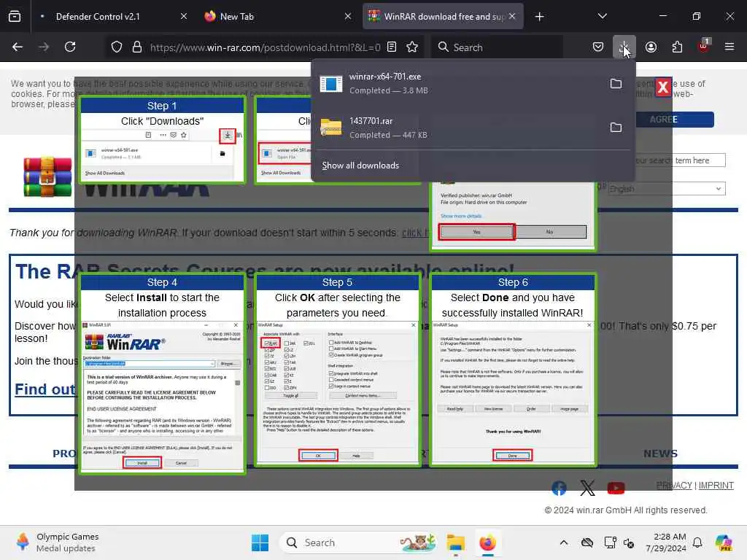Click the WinRAR books logo
This screenshot has height=560, width=747.
(47, 176)
